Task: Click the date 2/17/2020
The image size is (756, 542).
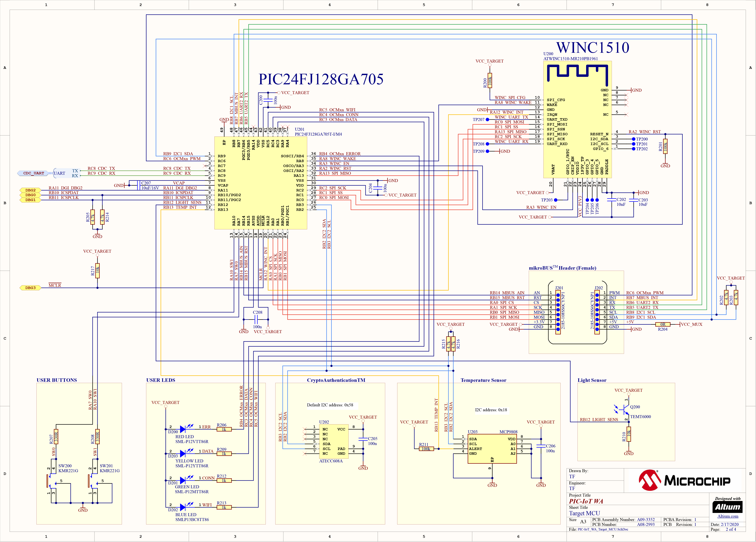Action: (x=730, y=524)
